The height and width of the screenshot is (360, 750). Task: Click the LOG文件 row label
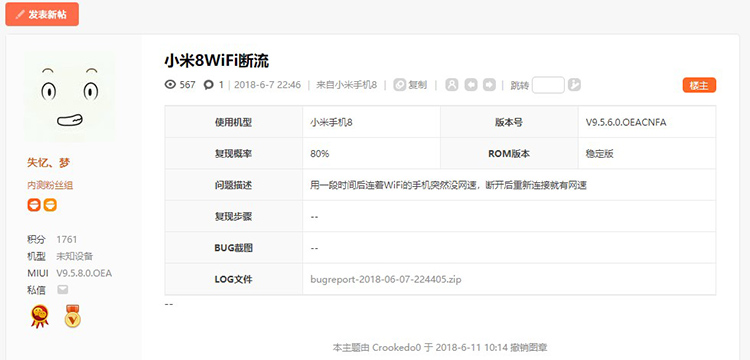coord(233,279)
